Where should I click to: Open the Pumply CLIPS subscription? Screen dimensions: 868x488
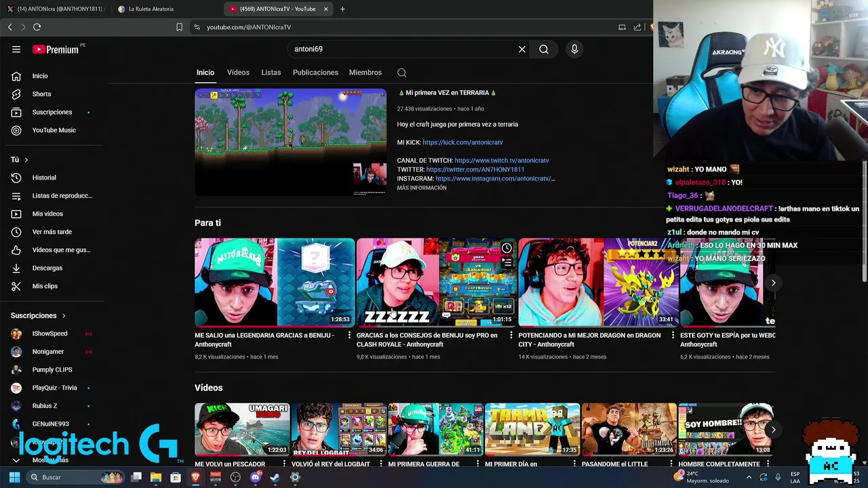point(52,369)
